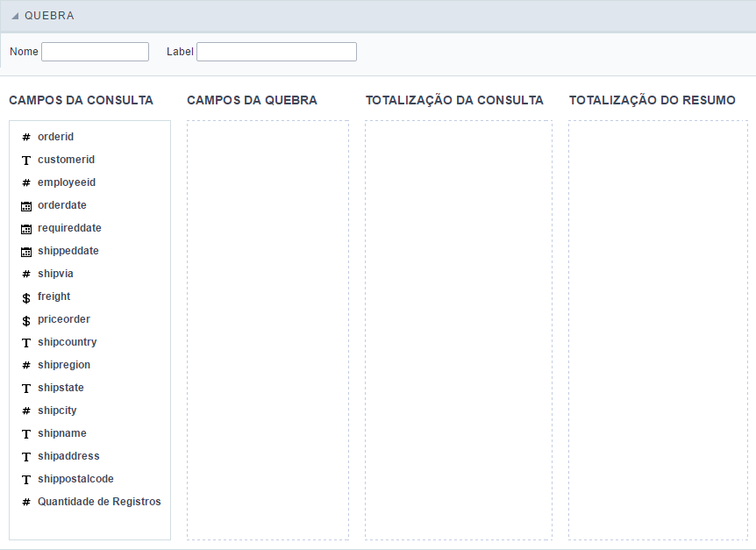The width and height of the screenshot is (756, 550).
Task: Select the priceorder field
Action: [x=64, y=319]
